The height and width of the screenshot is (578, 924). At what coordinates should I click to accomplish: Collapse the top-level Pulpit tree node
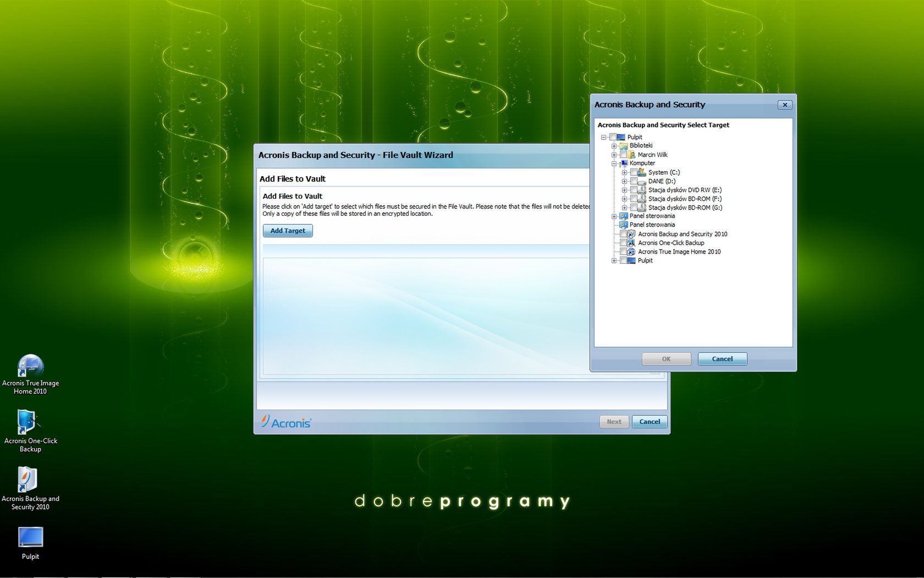tap(604, 137)
